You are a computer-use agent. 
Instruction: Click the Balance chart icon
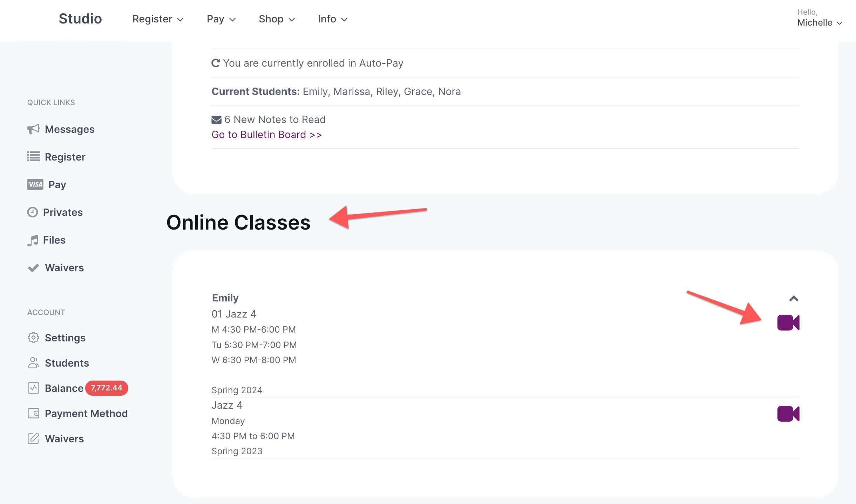pyautogui.click(x=33, y=388)
